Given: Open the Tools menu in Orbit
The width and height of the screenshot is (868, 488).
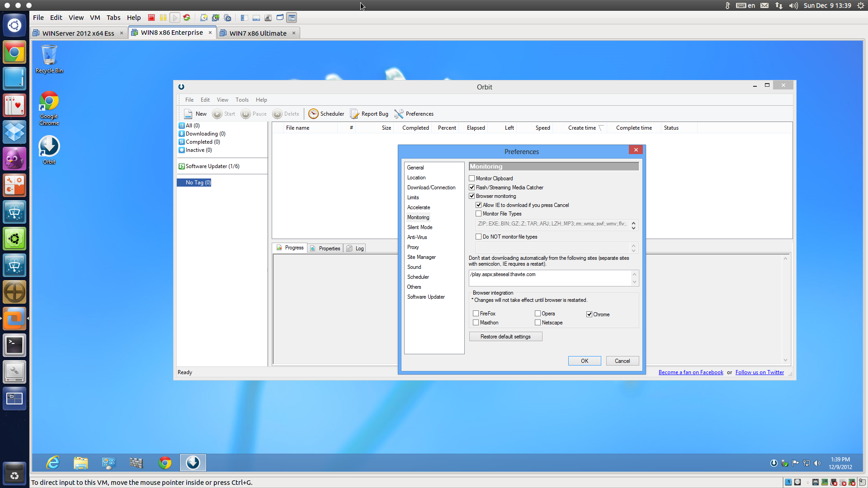Looking at the screenshot, I should coord(242,100).
